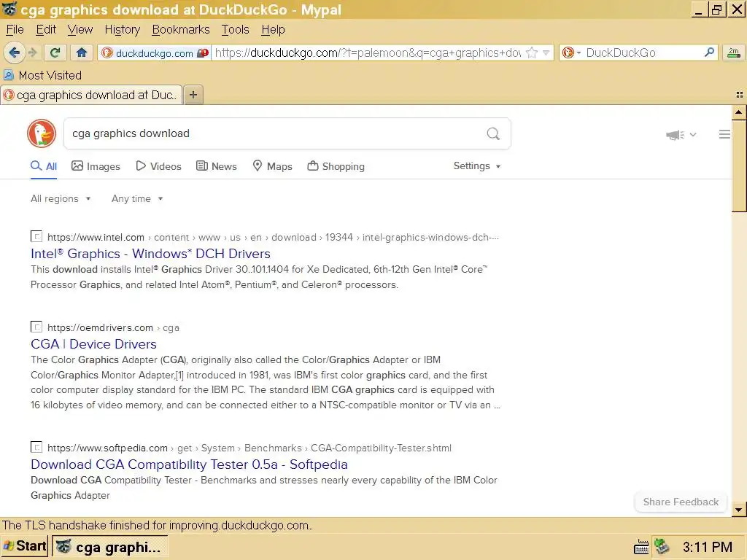Click the list all tabs grid icon
The image size is (747, 560).
click(x=740, y=95)
